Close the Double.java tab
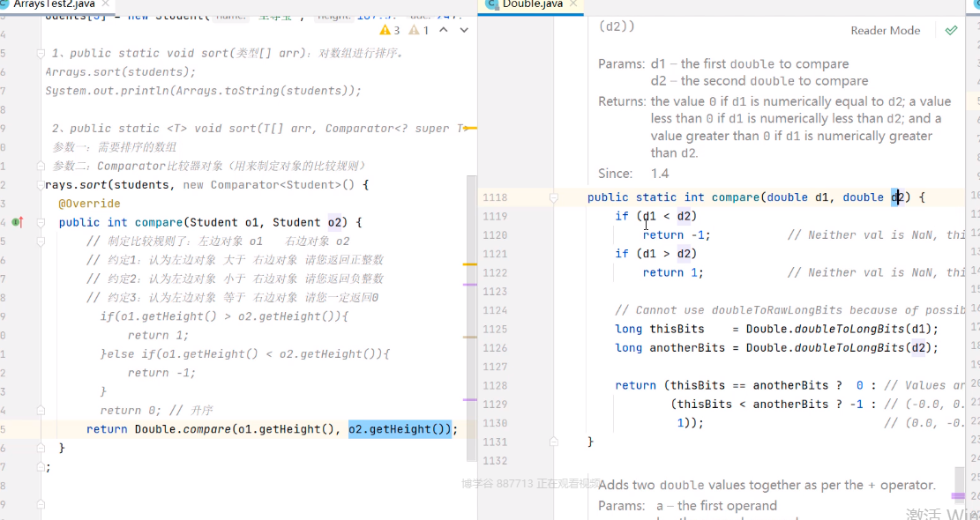Viewport: 980px width, 520px height. click(x=573, y=4)
